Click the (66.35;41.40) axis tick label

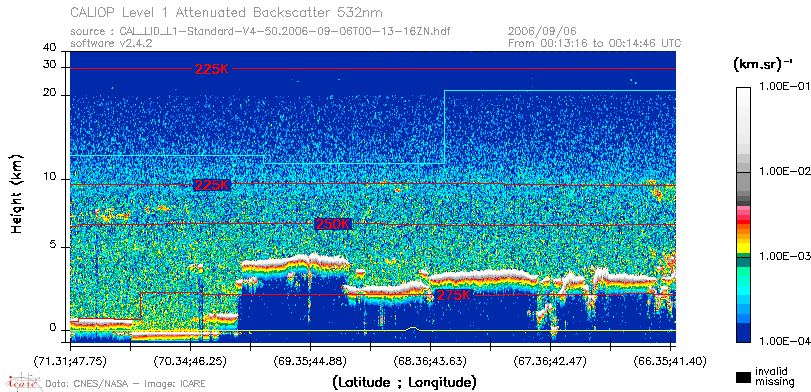(670, 360)
